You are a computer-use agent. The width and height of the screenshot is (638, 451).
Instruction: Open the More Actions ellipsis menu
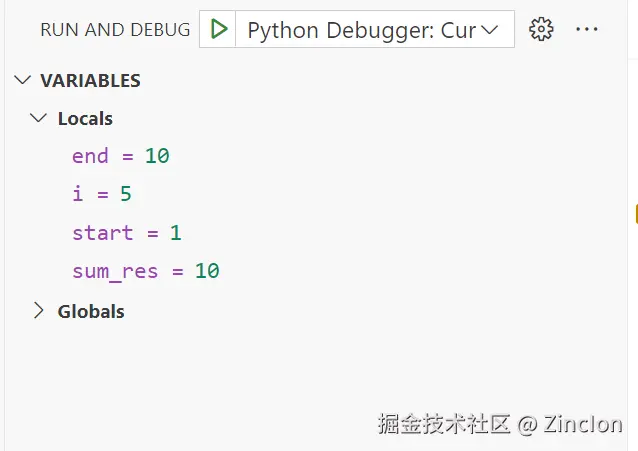[587, 29]
